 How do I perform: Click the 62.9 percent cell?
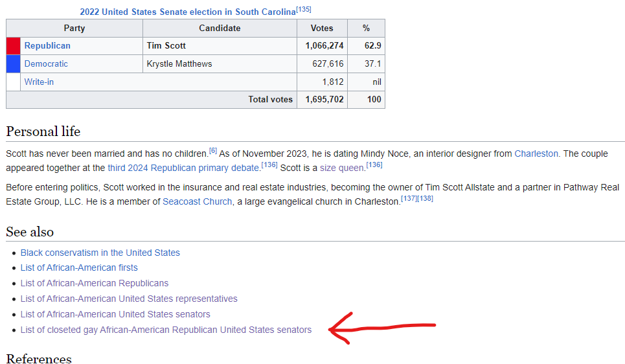[367, 46]
